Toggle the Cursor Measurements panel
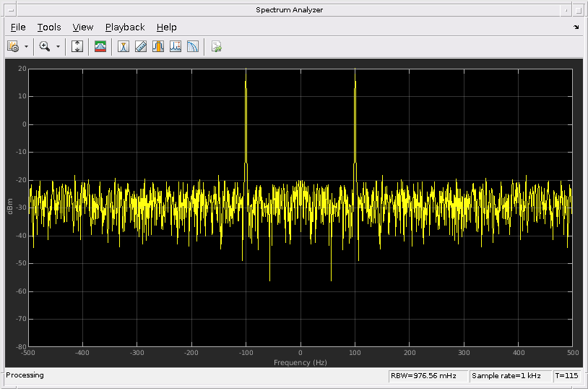The image size is (588, 389). (124, 46)
